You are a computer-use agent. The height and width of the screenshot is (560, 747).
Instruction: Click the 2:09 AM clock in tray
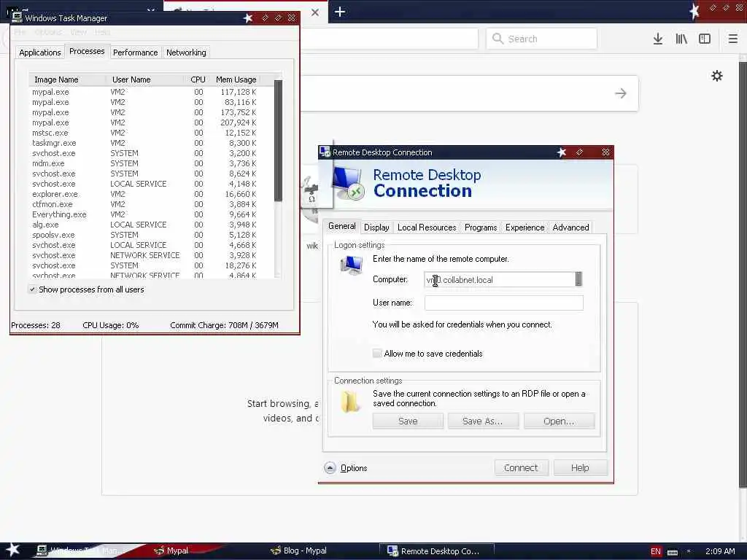(720, 551)
